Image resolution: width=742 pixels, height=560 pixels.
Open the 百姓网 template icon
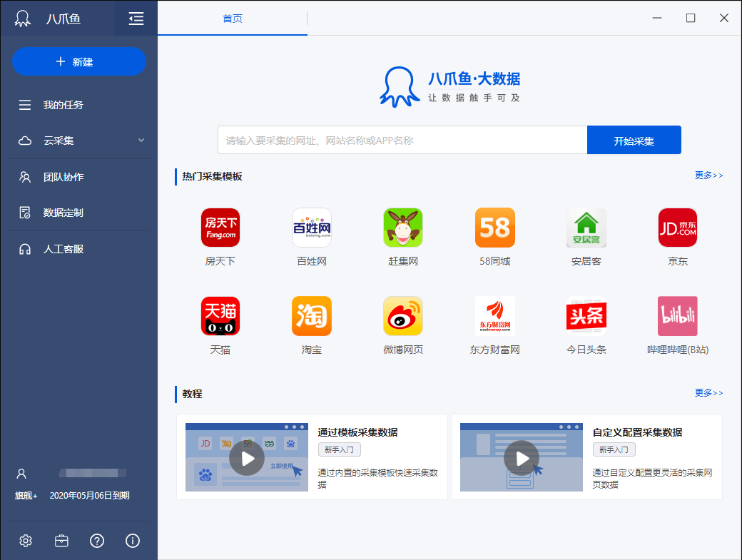pos(311,228)
